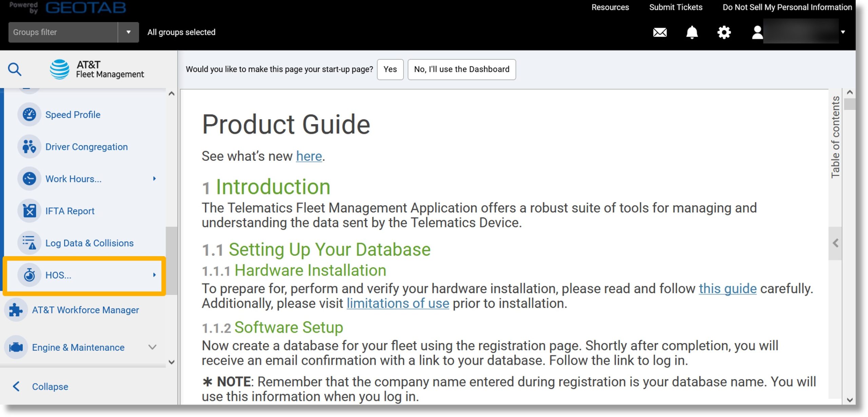Click guide scrollbar up arrow
The image size is (868, 417).
pos(850,92)
